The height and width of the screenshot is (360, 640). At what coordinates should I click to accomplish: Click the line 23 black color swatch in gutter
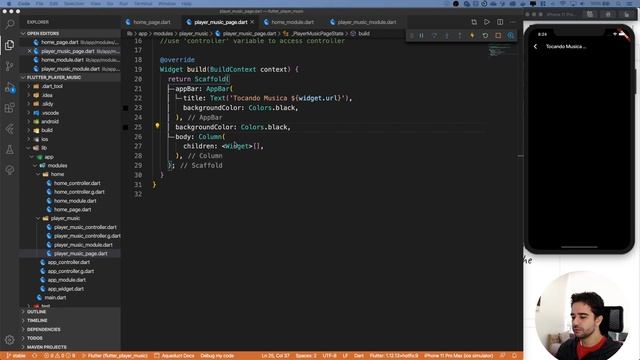tap(126, 108)
